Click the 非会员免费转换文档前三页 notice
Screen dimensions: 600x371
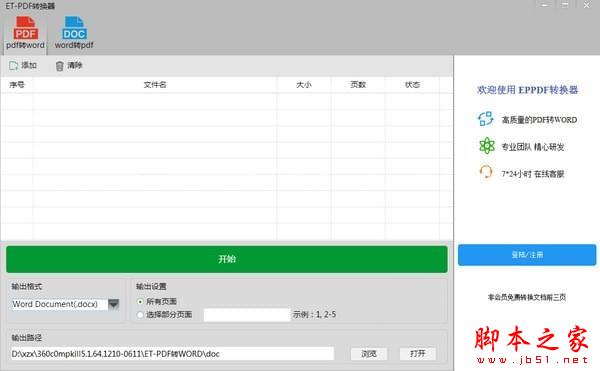click(x=527, y=297)
